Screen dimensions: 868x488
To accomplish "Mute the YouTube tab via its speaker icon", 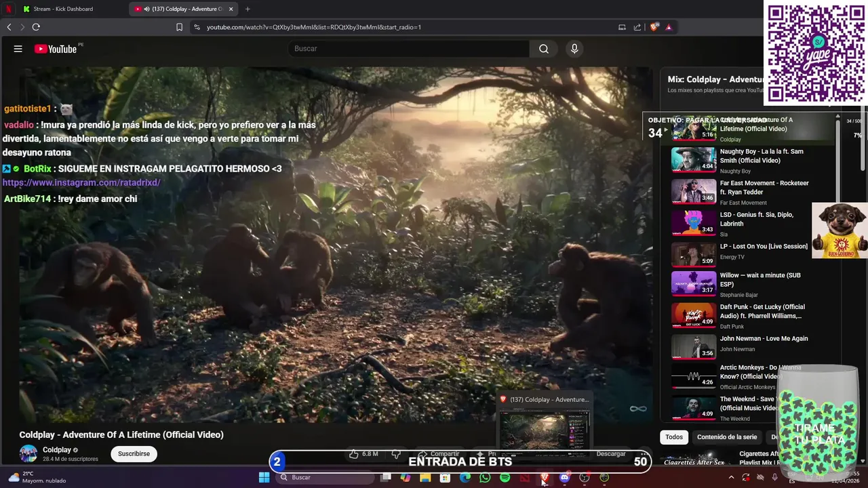I will pyautogui.click(x=147, y=9).
